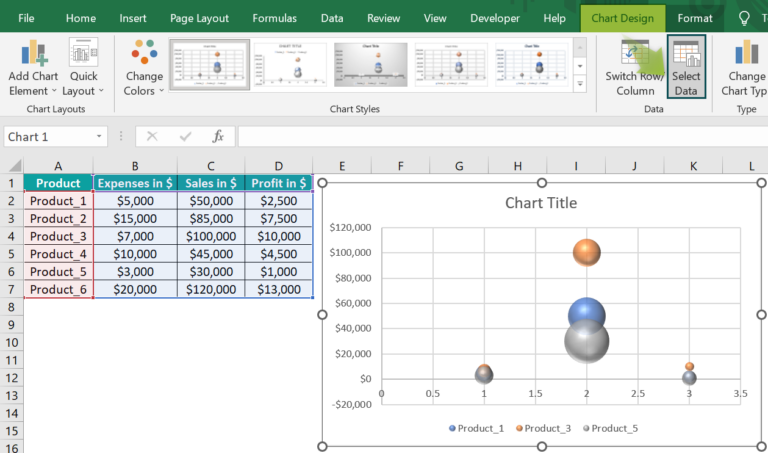Screen dimensions: 768x453
Task: Open the Name Box dropdown arrow
Action: 99,136
